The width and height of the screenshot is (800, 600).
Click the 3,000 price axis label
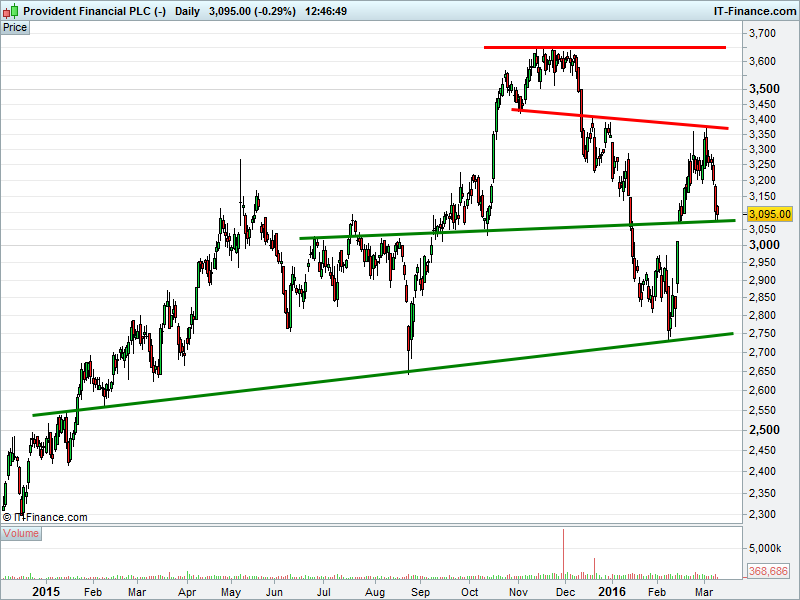tap(764, 245)
